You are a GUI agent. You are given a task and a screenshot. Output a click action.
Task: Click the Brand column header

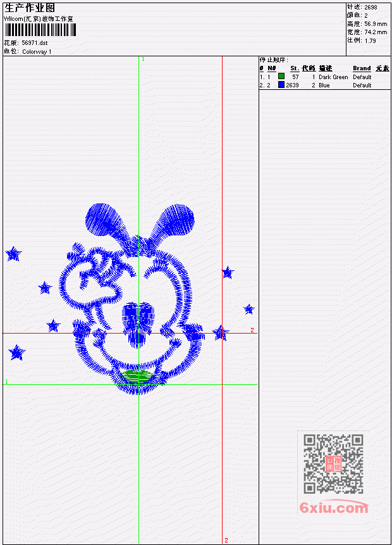(x=362, y=68)
